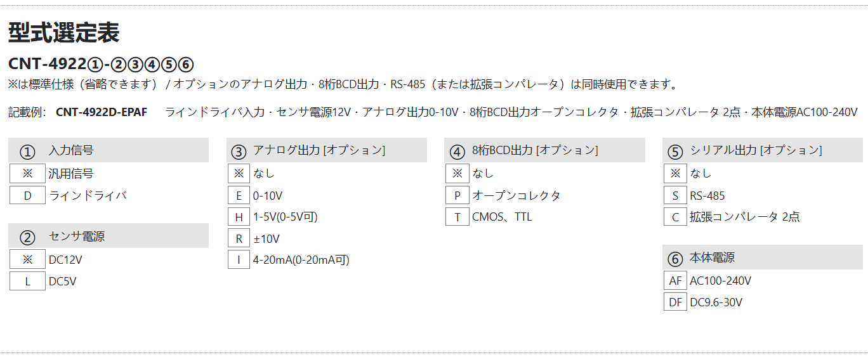The width and height of the screenshot is (868, 357).
Task: Select the D code box for ラインドライバ
Action: tap(27, 195)
